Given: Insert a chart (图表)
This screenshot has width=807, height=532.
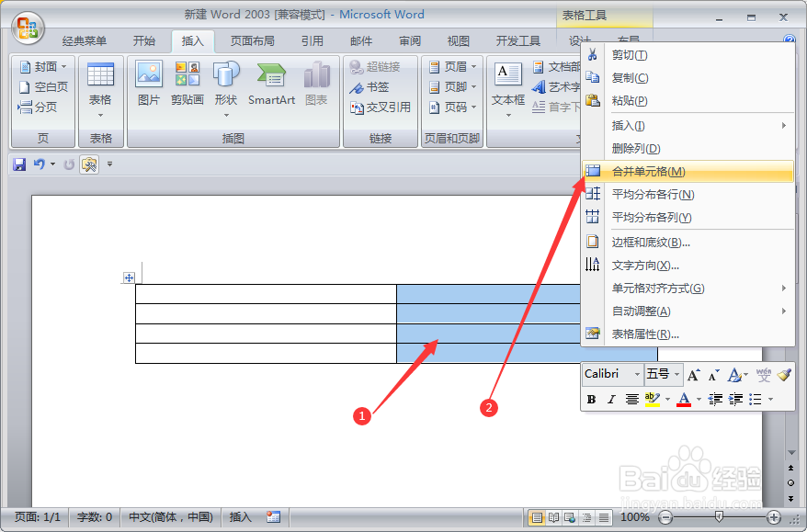Looking at the screenshot, I should pos(316,84).
